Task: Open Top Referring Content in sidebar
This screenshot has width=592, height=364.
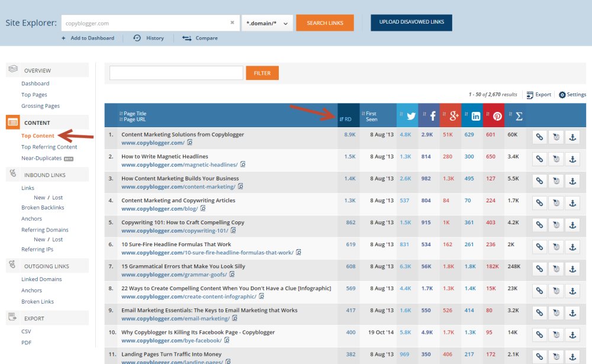Action: point(49,147)
